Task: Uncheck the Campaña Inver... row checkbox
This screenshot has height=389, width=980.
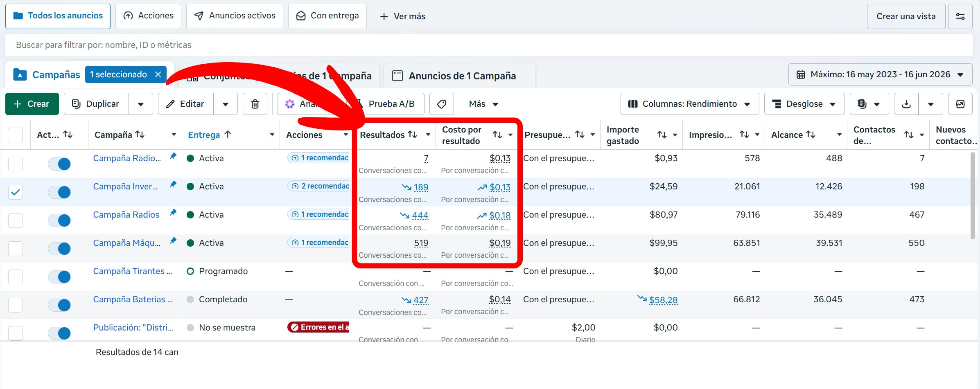Action: (16, 192)
